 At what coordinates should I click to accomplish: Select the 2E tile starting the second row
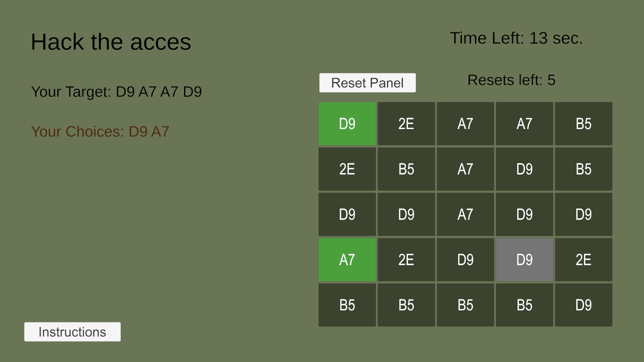(347, 169)
